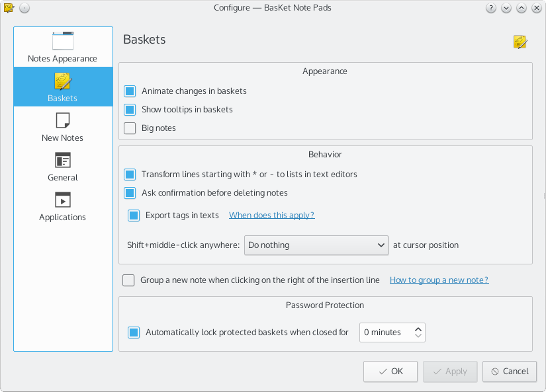Click the 'Appearance' group title
The height and width of the screenshot is (392, 546).
(325, 71)
